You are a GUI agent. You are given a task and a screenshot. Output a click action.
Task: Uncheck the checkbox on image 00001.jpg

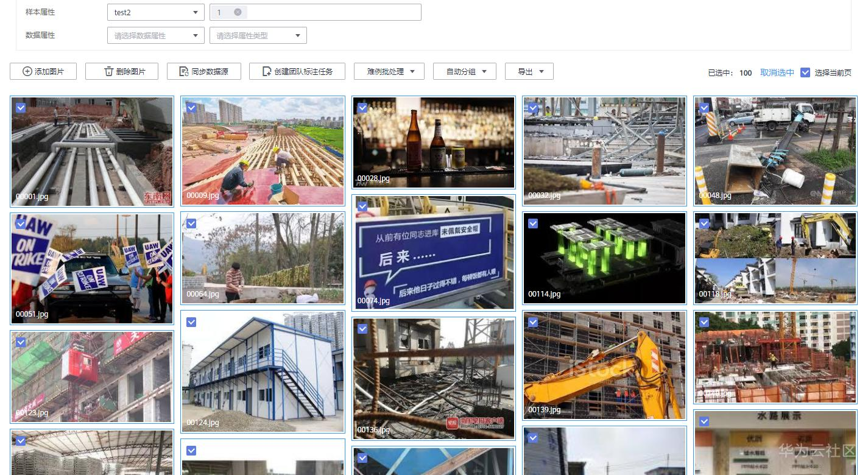21,107
